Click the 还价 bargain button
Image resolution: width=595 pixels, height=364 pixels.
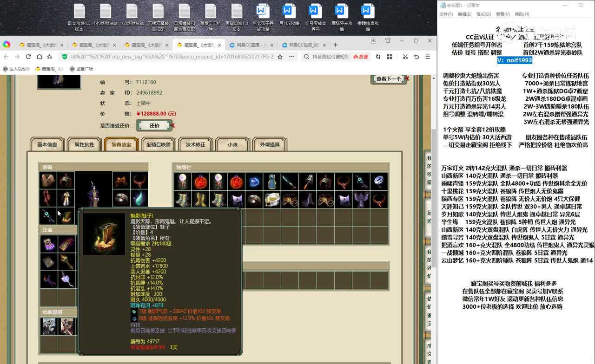[x=154, y=125]
